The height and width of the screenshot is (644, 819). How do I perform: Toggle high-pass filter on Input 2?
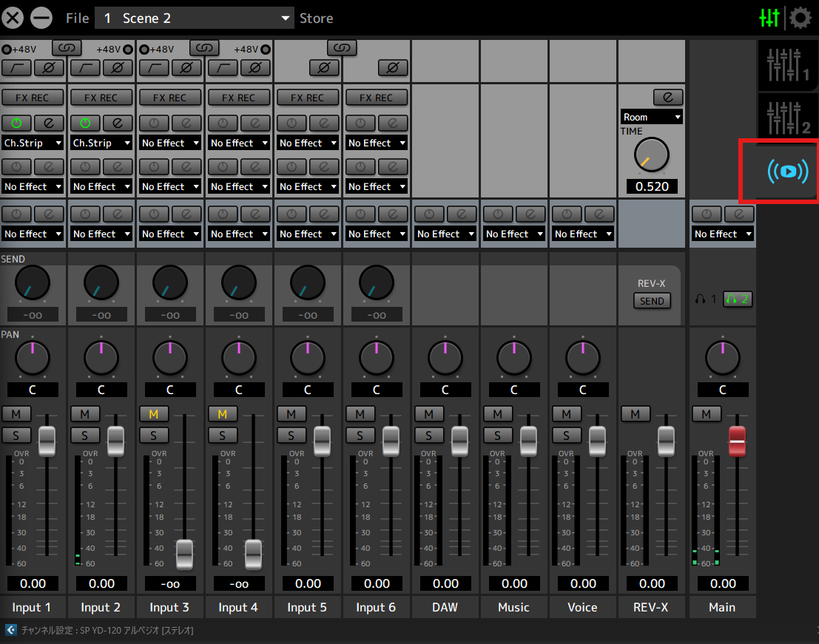85,67
